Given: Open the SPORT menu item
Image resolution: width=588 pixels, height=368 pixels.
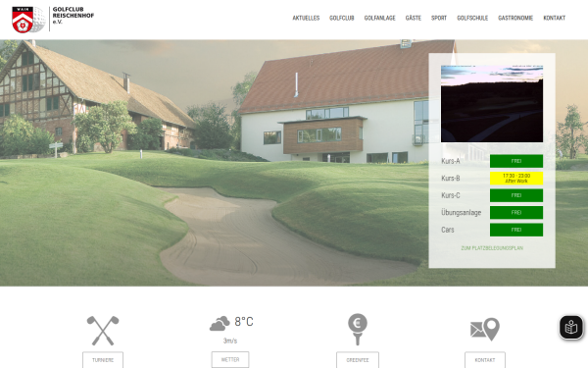Looking at the screenshot, I should click(439, 18).
